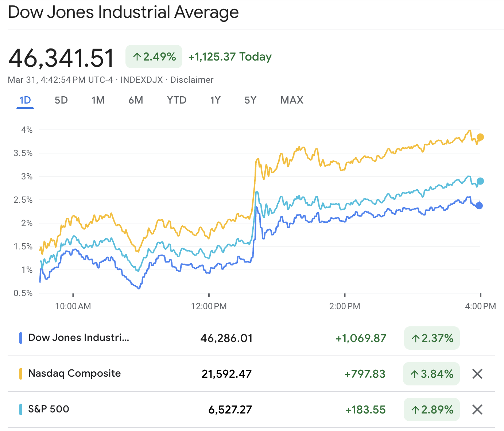Open the 1M chart view

click(x=98, y=100)
